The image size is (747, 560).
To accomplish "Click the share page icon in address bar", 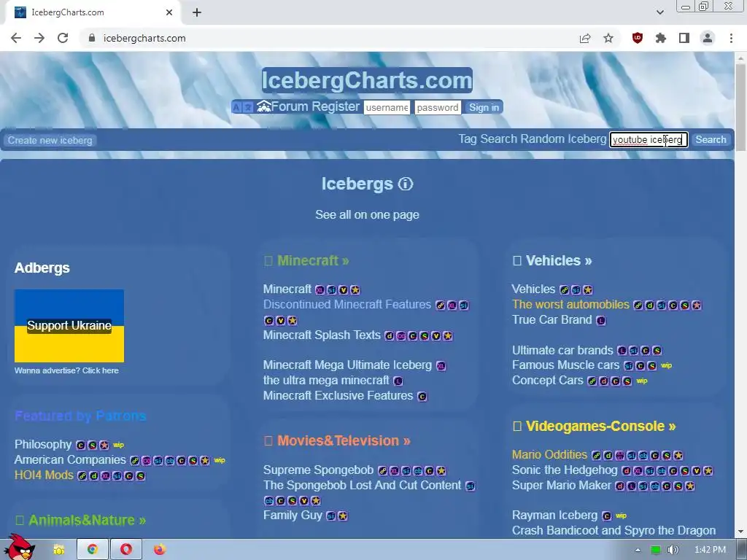I will (585, 38).
